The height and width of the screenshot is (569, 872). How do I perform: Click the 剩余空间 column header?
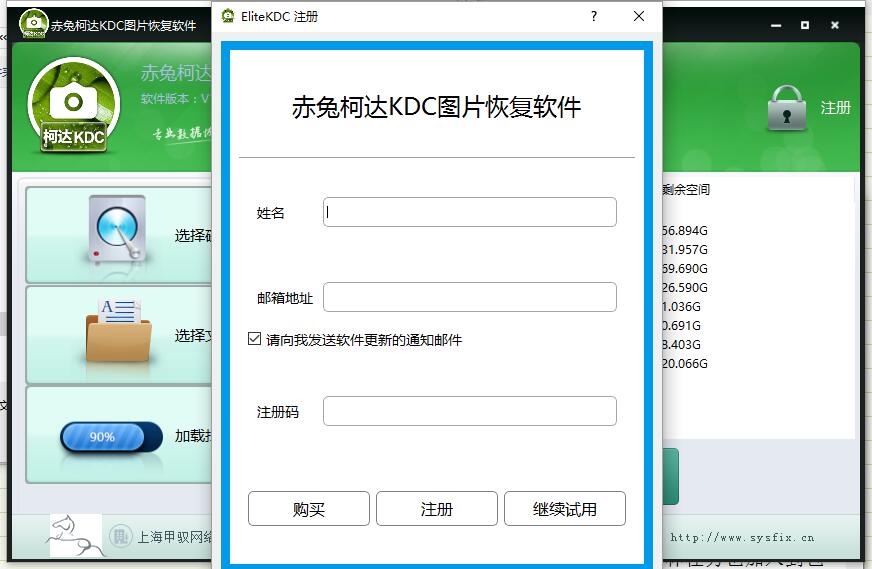click(x=686, y=190)
